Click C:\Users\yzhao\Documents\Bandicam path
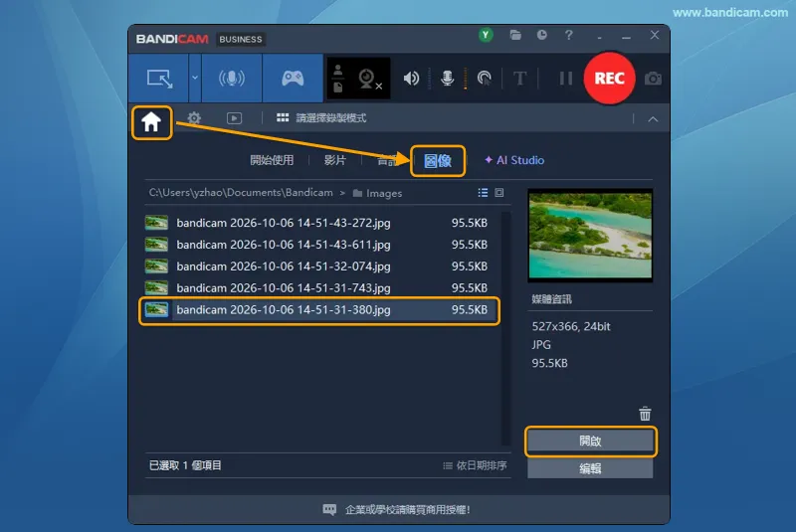 241,193
